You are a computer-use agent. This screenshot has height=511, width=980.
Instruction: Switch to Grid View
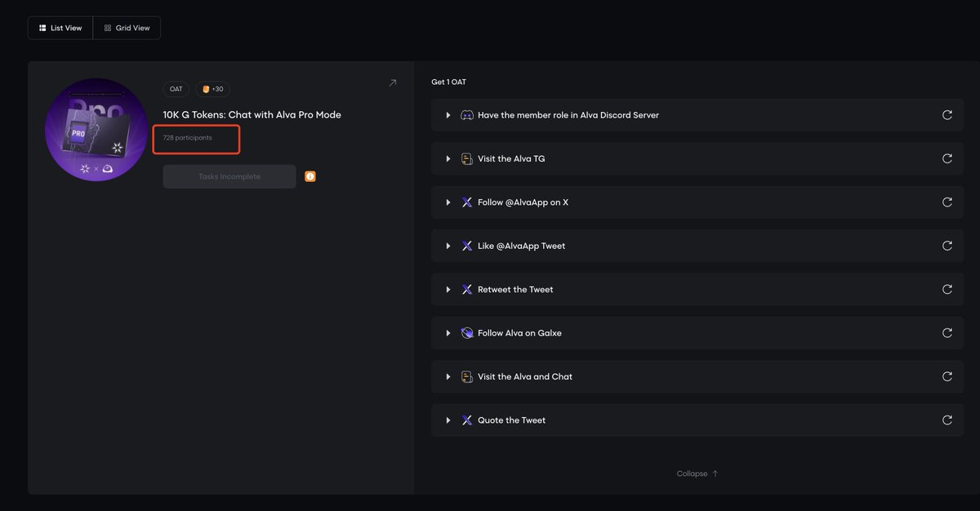[x=127, y=28]
